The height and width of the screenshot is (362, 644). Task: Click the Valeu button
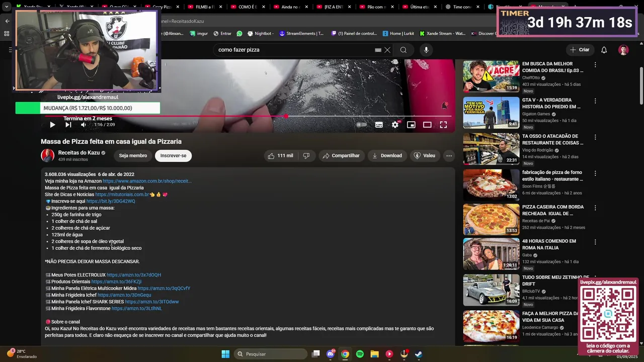point(424,156)
